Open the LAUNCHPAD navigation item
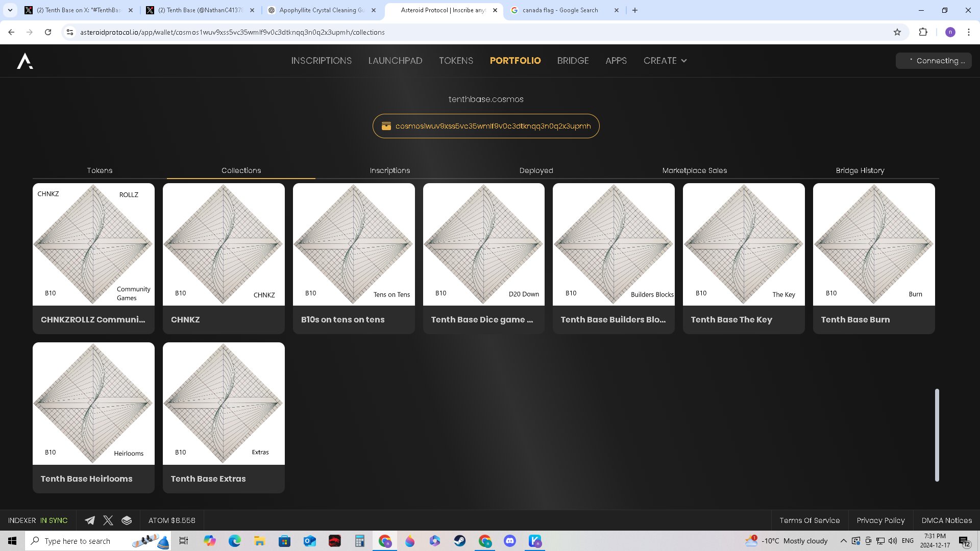The width and height of the screenshot is (980, 551). coord(395,61)
